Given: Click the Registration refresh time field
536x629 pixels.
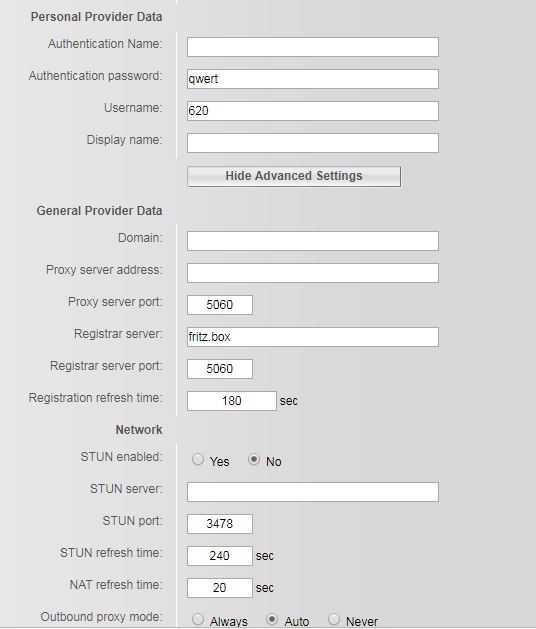Looking at the screenshot, I should [x=231, y=401].
